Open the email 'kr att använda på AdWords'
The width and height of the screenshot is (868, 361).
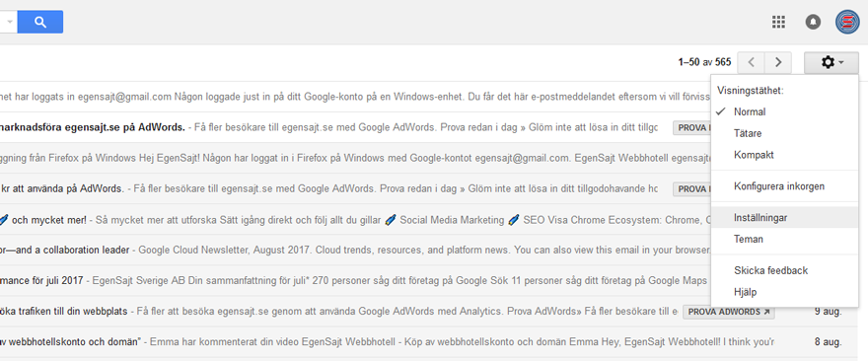[x=354, y=188]
